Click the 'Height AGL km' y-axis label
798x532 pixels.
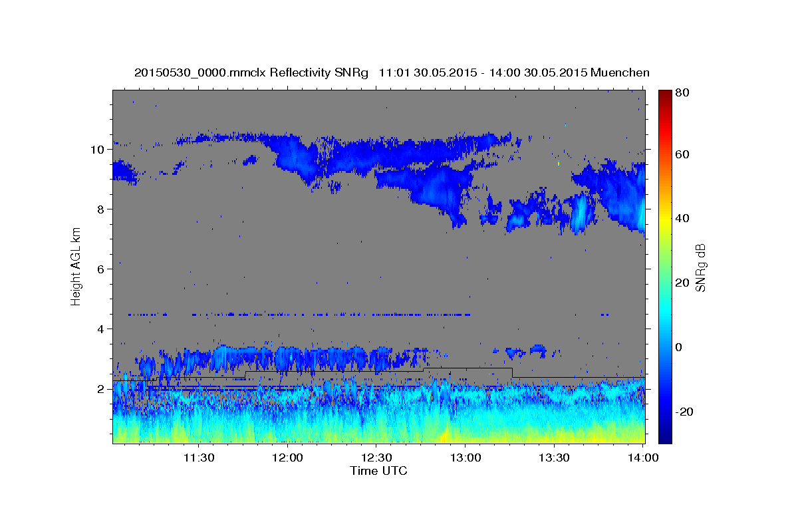click(76, 267)
